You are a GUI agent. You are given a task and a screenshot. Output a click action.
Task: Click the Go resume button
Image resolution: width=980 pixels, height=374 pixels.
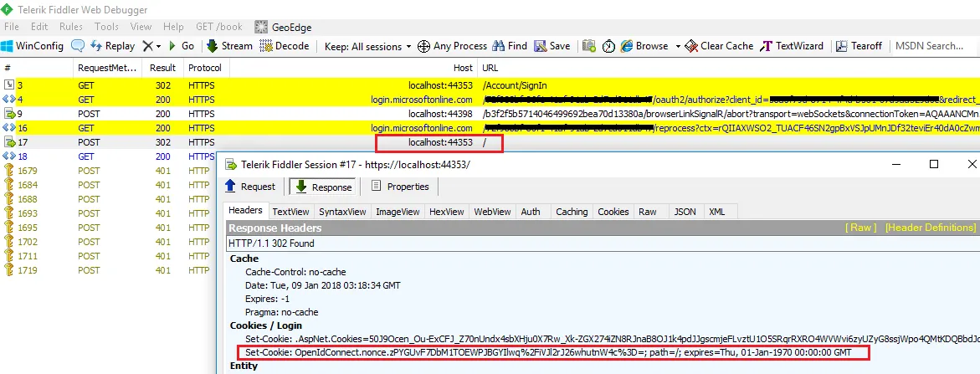[x=182, y=45]
